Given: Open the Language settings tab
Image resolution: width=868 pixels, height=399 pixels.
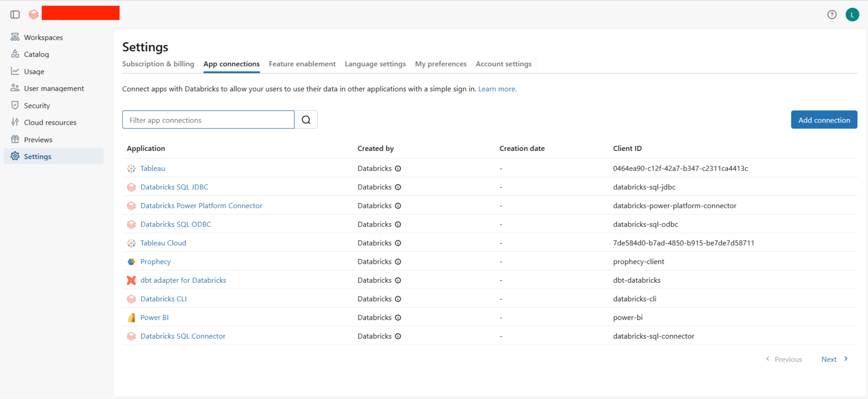Looking at the screenshot, I should 375,64.
